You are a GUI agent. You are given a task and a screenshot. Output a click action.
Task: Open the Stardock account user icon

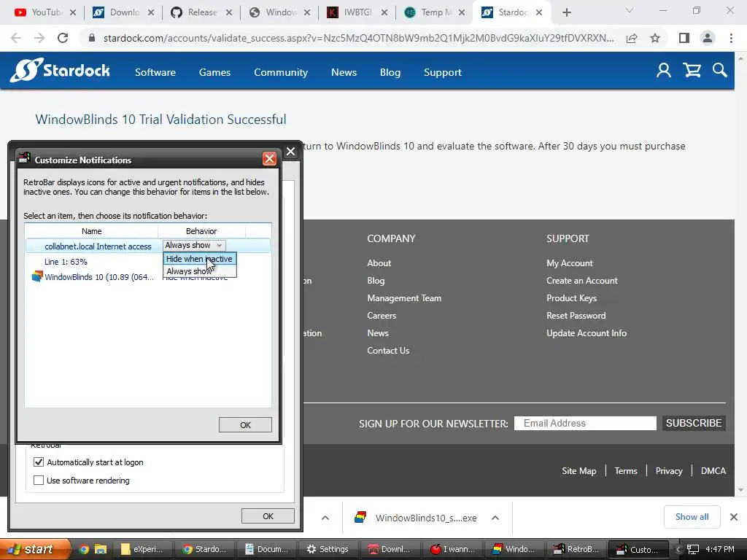[x=664, y=71]
